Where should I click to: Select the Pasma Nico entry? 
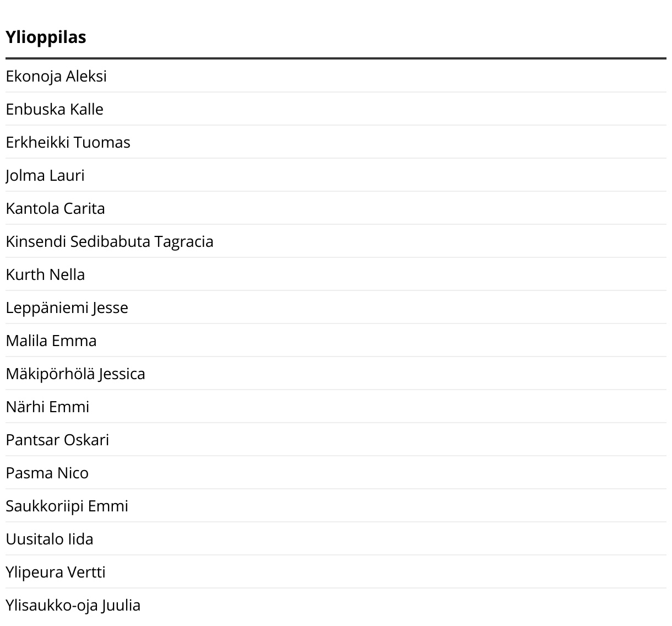tap(47, 473)
